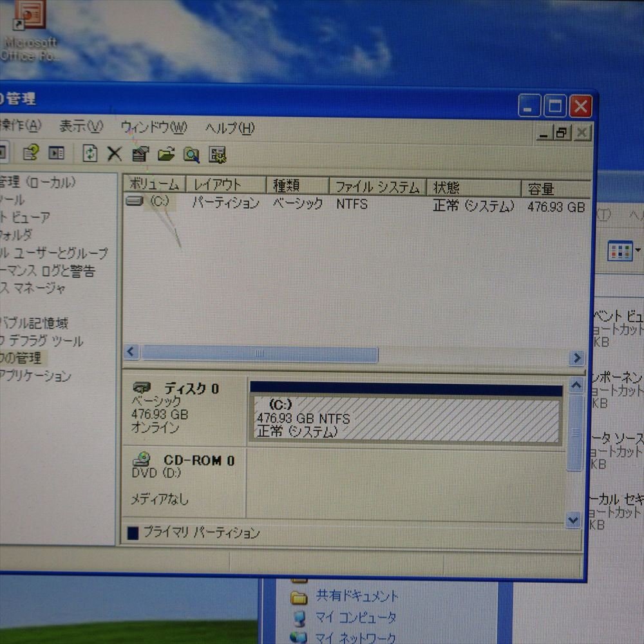This screenshot has width=644, height=644.
Task: Select the デフラグ ツール tree item
Action: [x=41, y=340]
